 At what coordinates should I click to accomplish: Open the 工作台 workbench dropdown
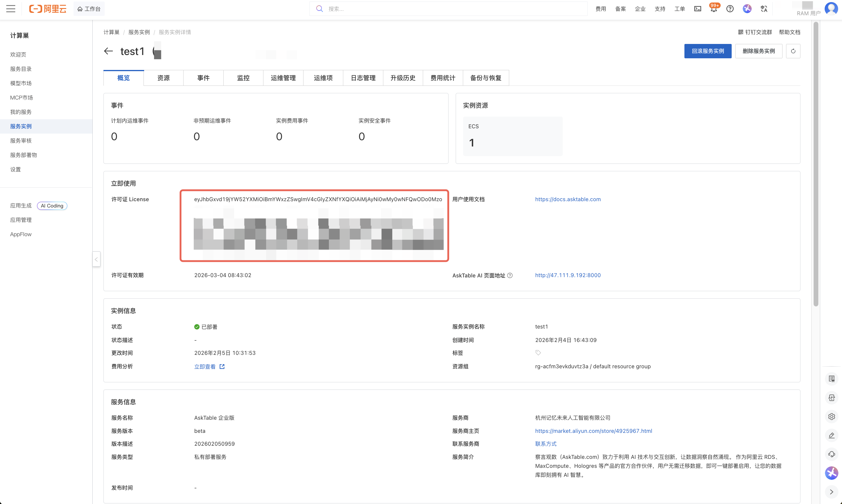tap(89, 9)
